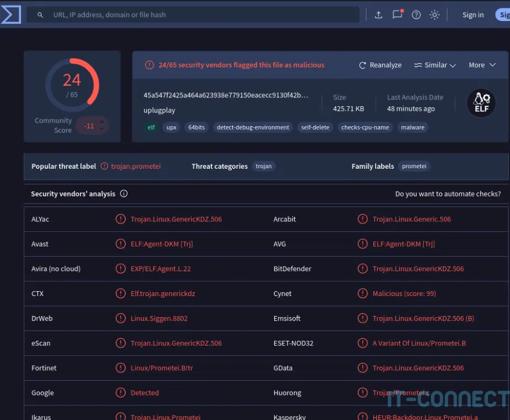Click the search magnifier icon

tap(40, 15)
